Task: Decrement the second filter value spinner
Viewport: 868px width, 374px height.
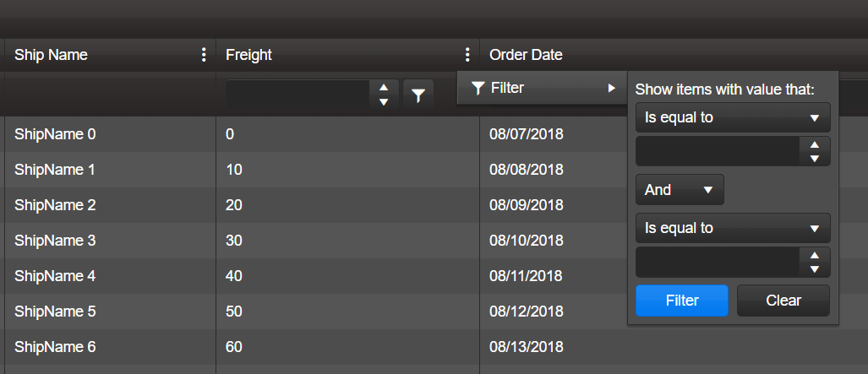Action: (815, 268)
